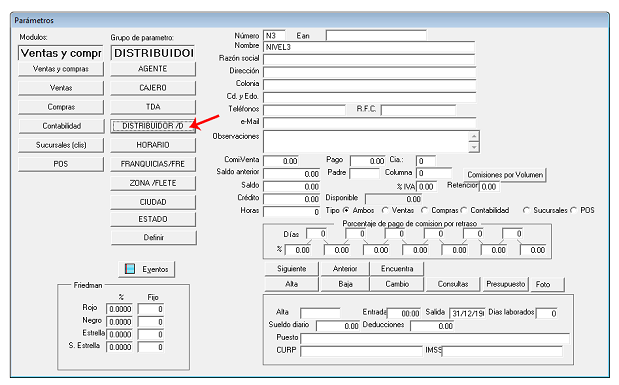Click the Salida date field

pos(467,313)
